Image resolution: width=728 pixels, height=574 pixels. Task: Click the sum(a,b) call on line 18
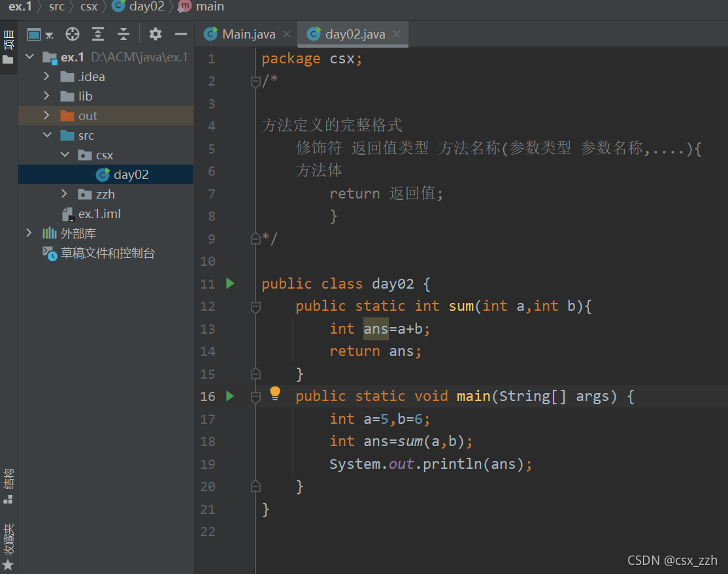[431, 441]
